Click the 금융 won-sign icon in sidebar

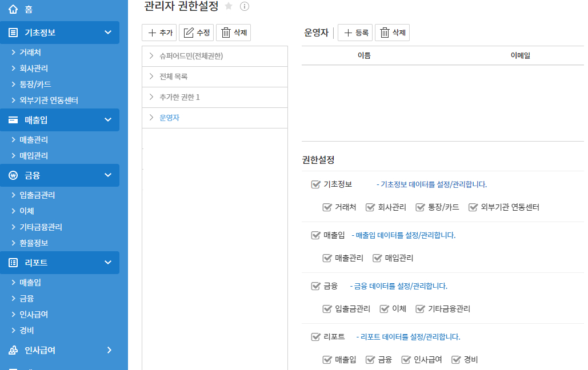click(x=14, y=175)
